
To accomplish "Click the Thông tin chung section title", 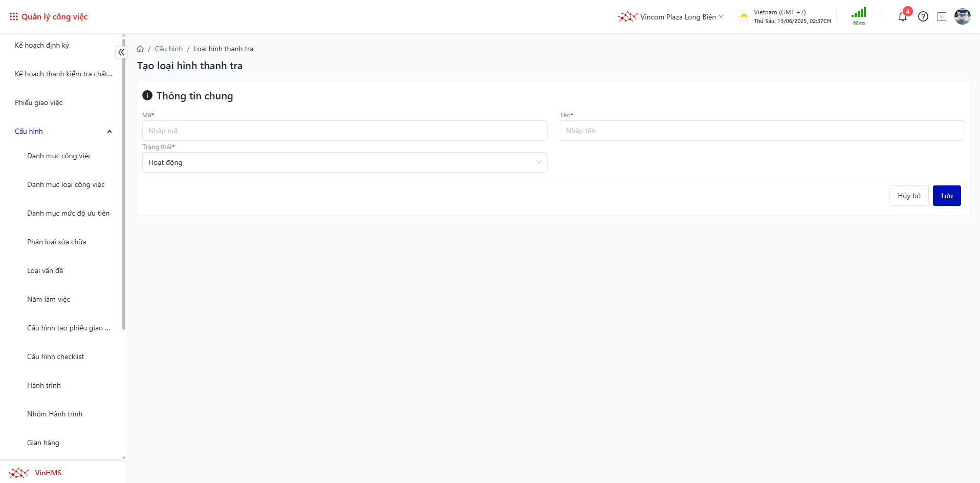I will (x=194, y=96).
